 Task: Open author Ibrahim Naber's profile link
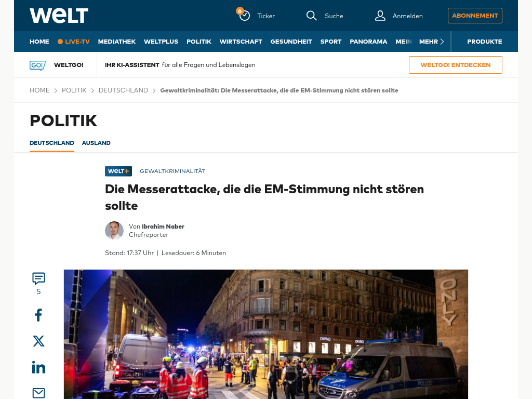(x=163, y=227)
